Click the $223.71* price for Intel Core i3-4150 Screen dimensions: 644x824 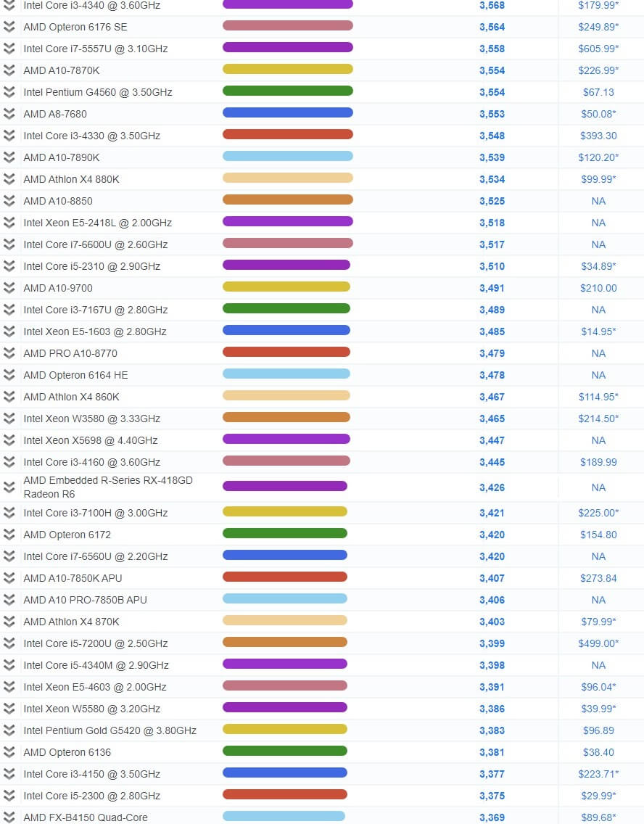click(598, 774)
